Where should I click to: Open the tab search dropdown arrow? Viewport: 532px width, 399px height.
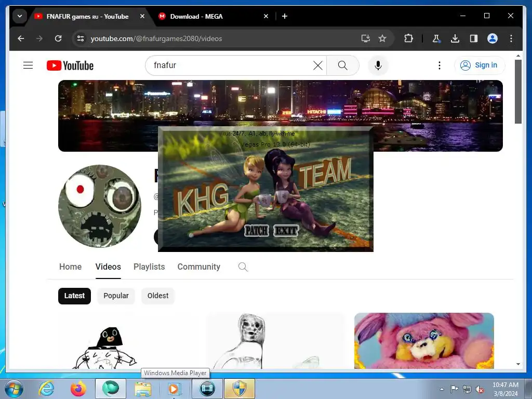tap(20, 16)
